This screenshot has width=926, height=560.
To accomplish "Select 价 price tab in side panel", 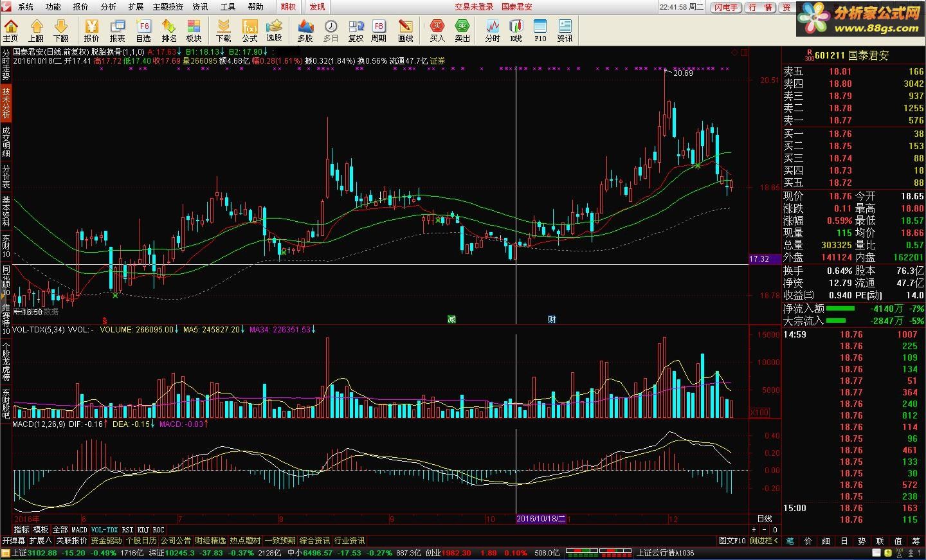I will 808,541.
